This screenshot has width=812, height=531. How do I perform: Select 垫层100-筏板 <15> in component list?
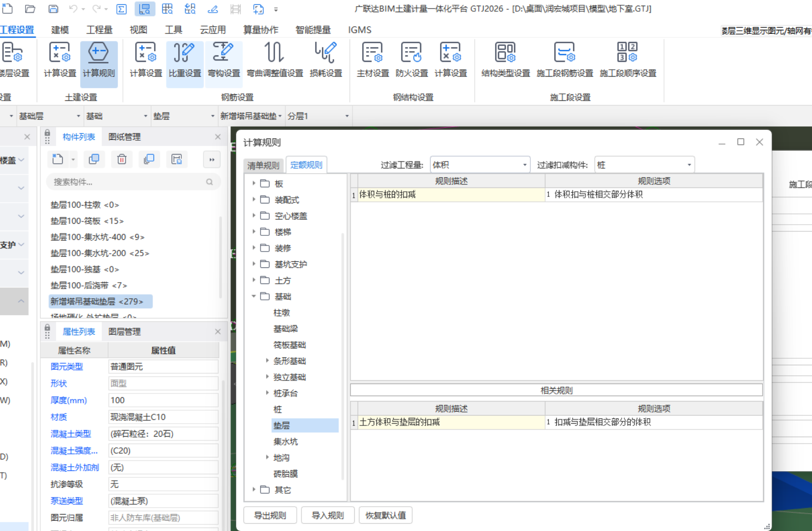pyautogui.click(x=87, y=221)
